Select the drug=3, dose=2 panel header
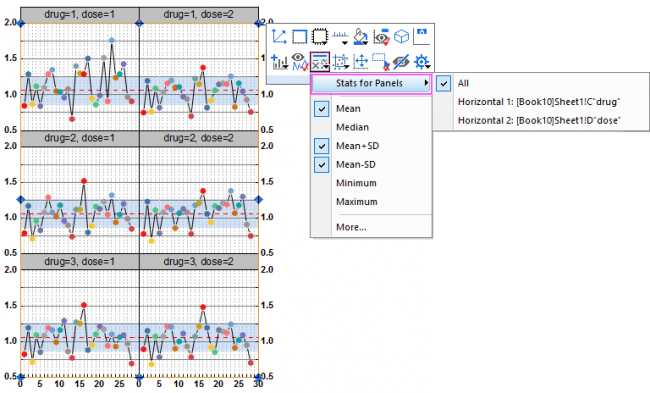 199,262
